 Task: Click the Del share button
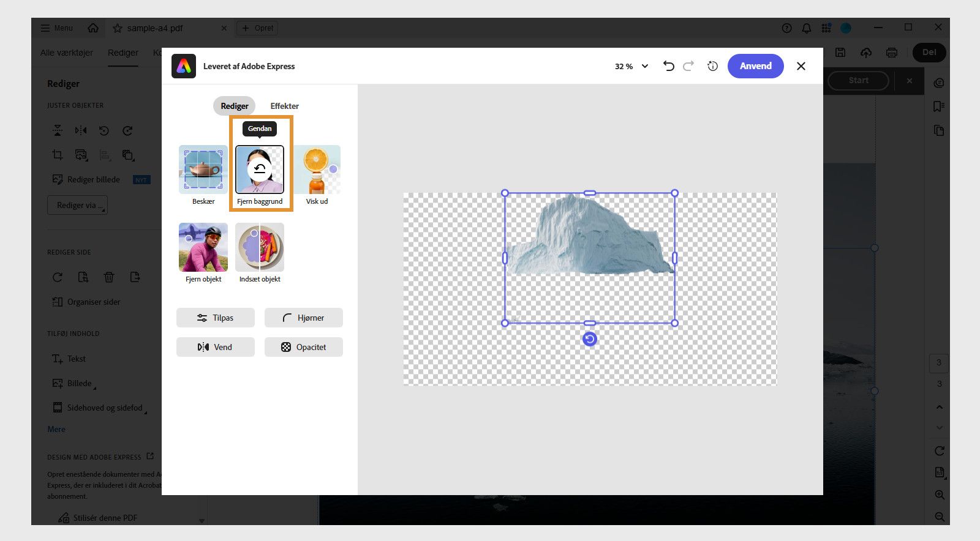[929, 53]
